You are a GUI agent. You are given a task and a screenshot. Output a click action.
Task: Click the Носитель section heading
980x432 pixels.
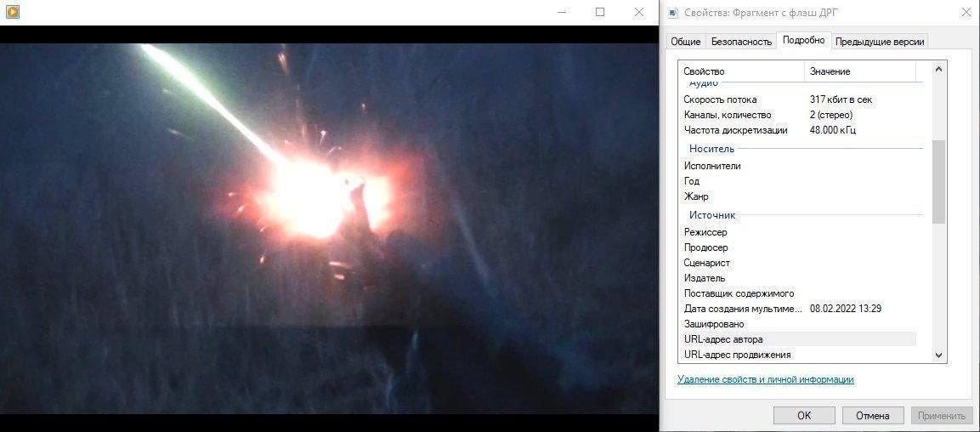coord(712,149)
